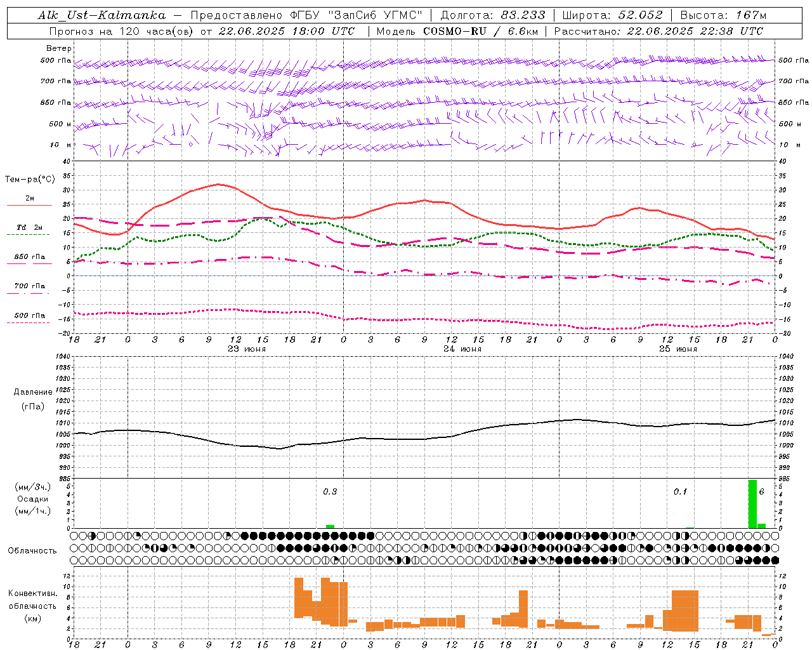The height and width of the screenshot is (650, 812).
Task: Select the Давление pressure panel label
Action: [33, 392]
